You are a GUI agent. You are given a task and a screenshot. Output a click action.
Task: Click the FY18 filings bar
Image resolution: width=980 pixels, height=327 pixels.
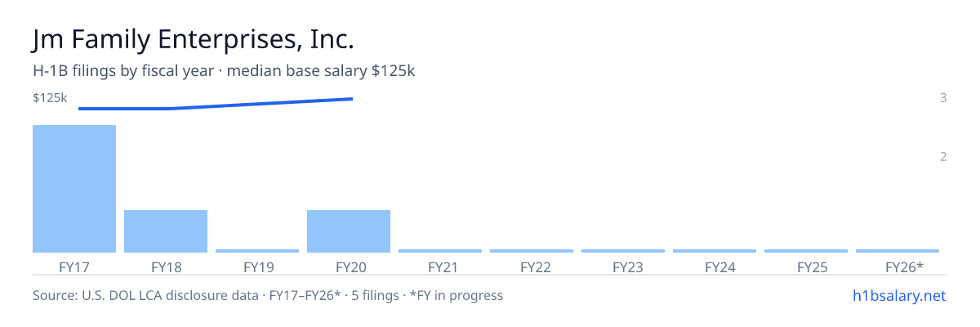(x=166, y=231)
